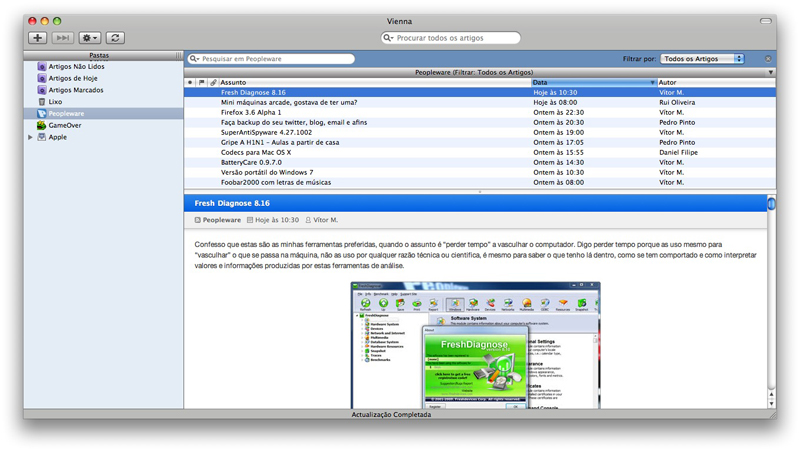Click the Hoje às 10:30 date in article header
This screenshot has height=451, width=800.
pyautogui.click(x=277, y=220)
